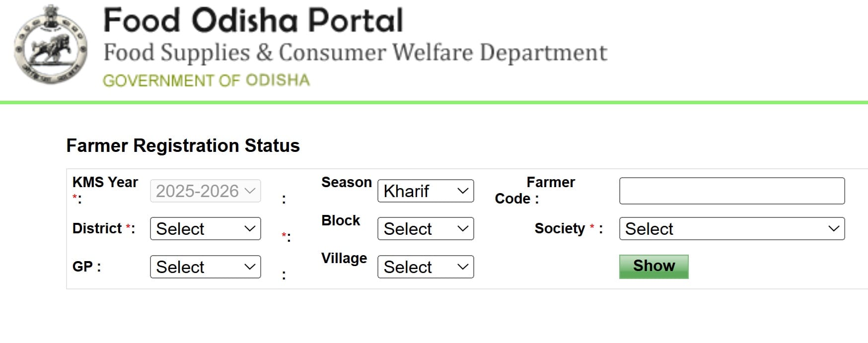Open the GP Select dropdown
This screenshot has height=343, width=868.
pos(205,267)
